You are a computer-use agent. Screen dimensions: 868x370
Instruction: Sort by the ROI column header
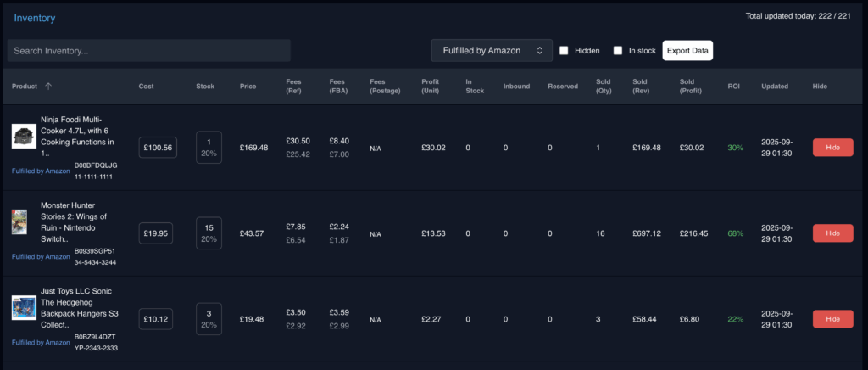tap(733, 87)
